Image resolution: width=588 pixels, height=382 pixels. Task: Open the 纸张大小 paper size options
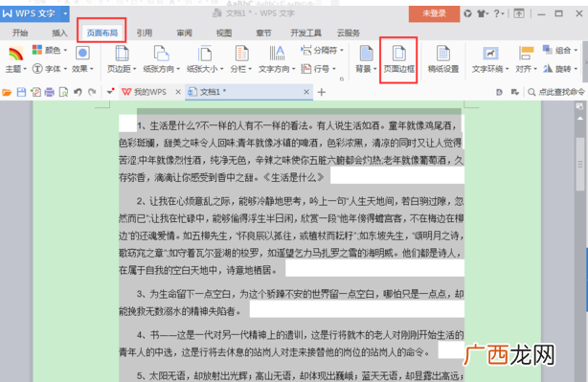pos(205,59)
